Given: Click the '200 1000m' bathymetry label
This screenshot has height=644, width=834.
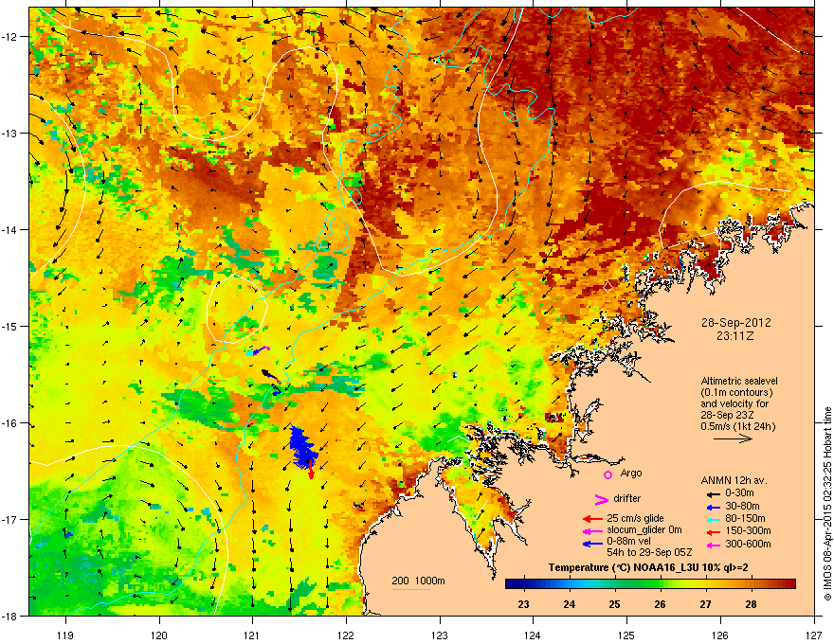Looking at the screenshot, I should (x=418, y=581).
